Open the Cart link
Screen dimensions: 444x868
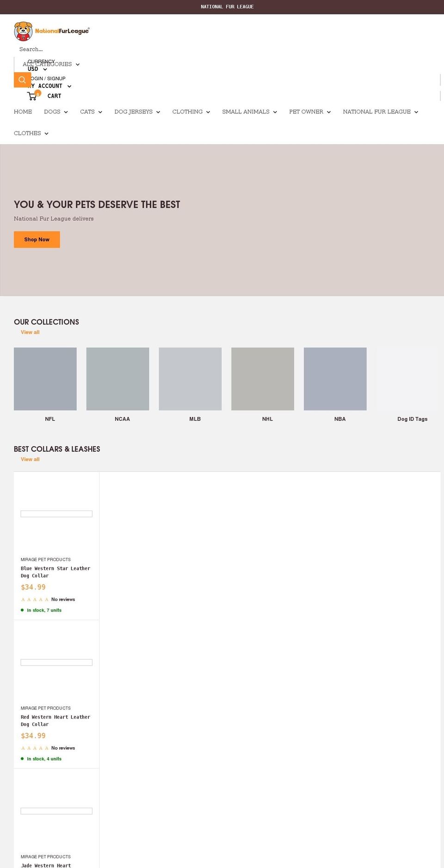54,96
